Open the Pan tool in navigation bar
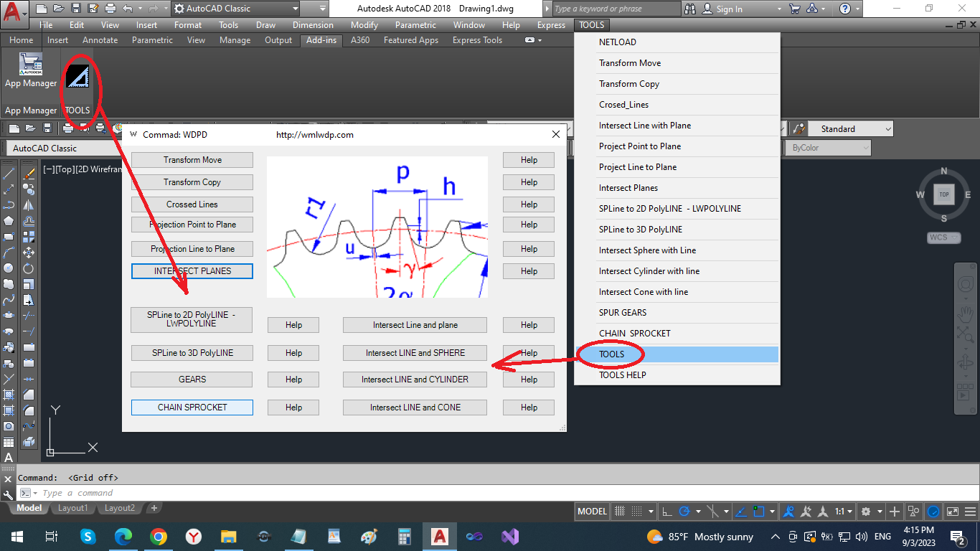 (x=965, y=314)
